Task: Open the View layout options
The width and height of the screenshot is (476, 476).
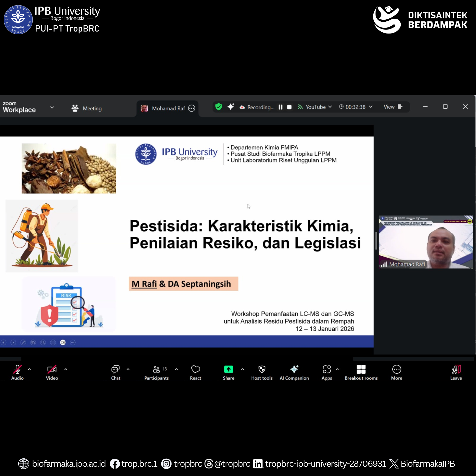Action: 393,107
